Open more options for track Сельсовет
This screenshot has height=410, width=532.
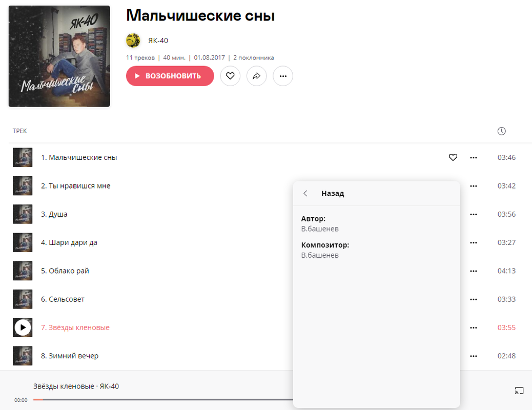pos(474,299)
